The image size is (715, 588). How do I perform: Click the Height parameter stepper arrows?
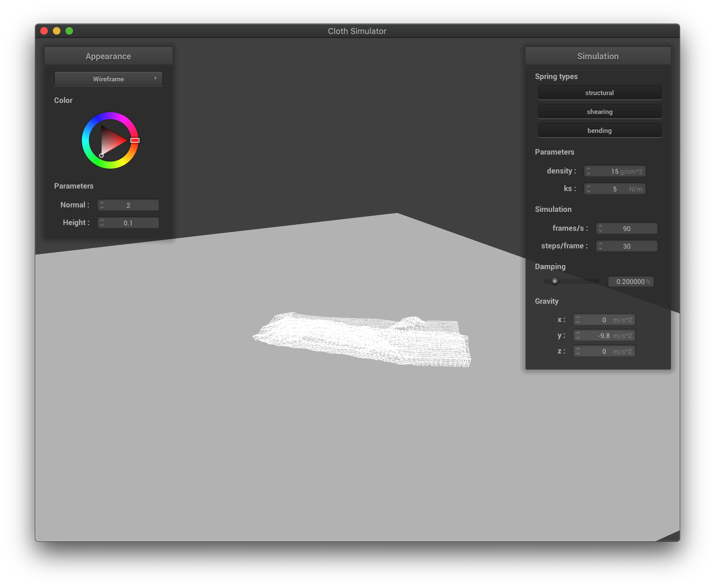pyautogui.click(x=102, y=223)
